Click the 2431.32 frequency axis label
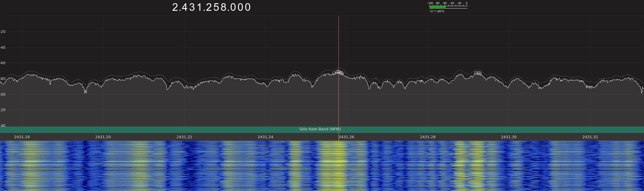This screenshot has width=644, height=191. (590, 137)
